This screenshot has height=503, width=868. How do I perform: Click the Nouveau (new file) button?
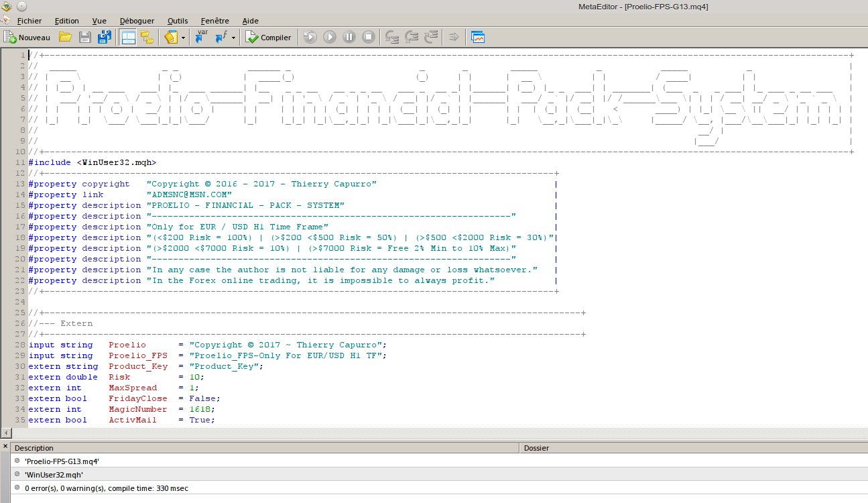pyautogui.click(x=27, y=38)
